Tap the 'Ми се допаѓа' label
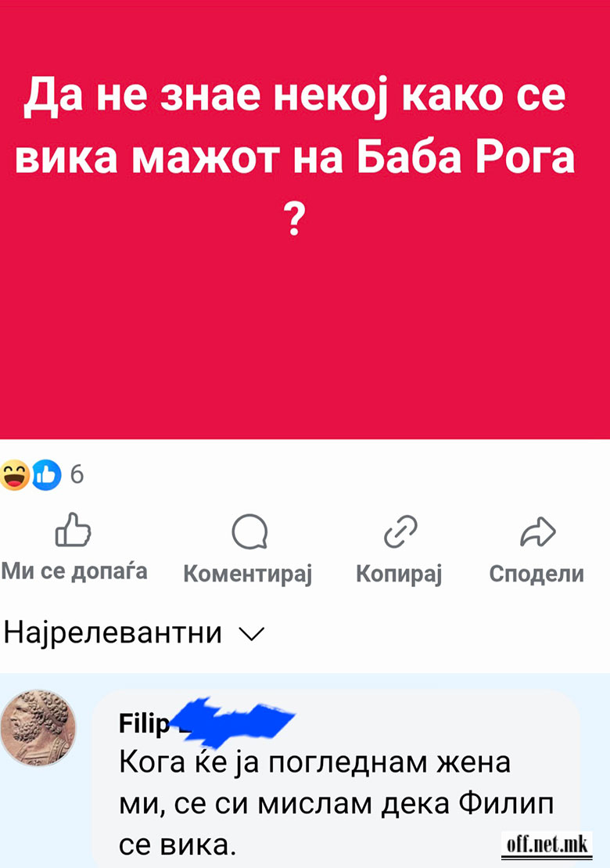 [x=74, y=571]
